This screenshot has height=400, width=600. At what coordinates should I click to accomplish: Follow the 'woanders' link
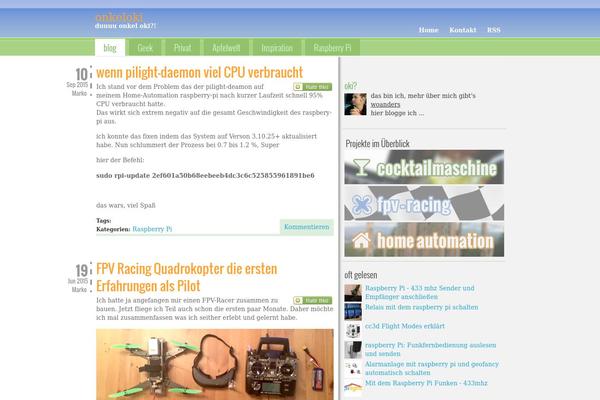point(385,104)
